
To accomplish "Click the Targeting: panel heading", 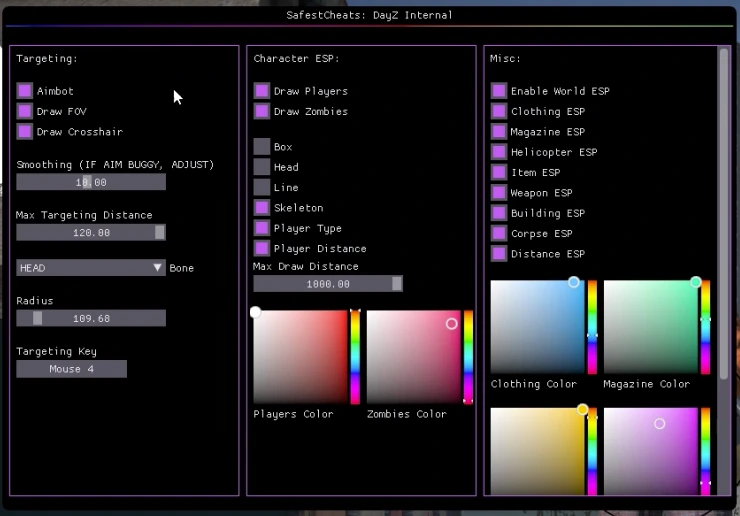I will click(47, 59).
